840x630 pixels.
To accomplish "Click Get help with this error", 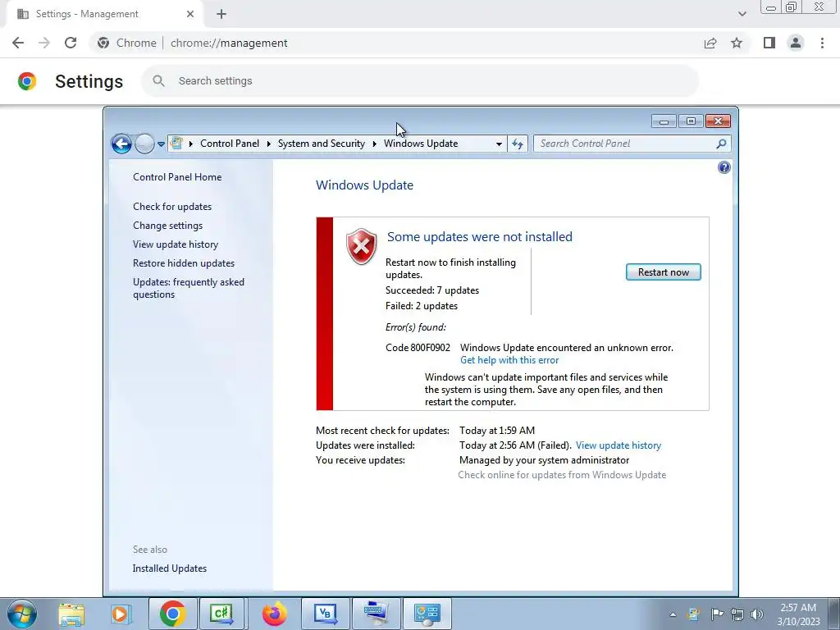I will 509,360.
